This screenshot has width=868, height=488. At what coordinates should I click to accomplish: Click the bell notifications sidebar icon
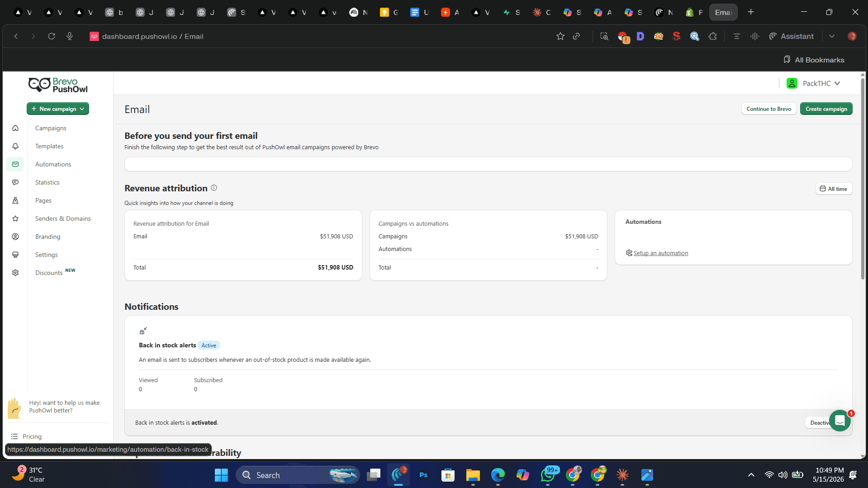coord(15,146)
